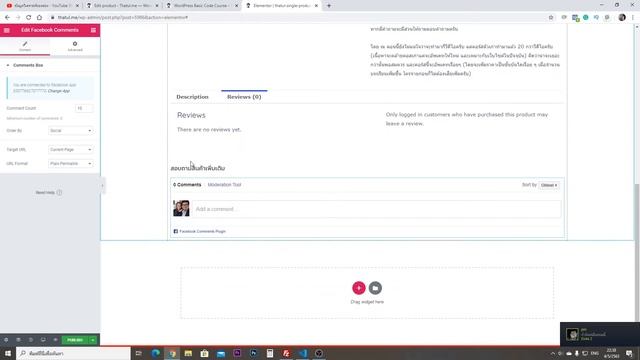640x360 pixels.
Task: Open a new browser tab
Action: 329,6
